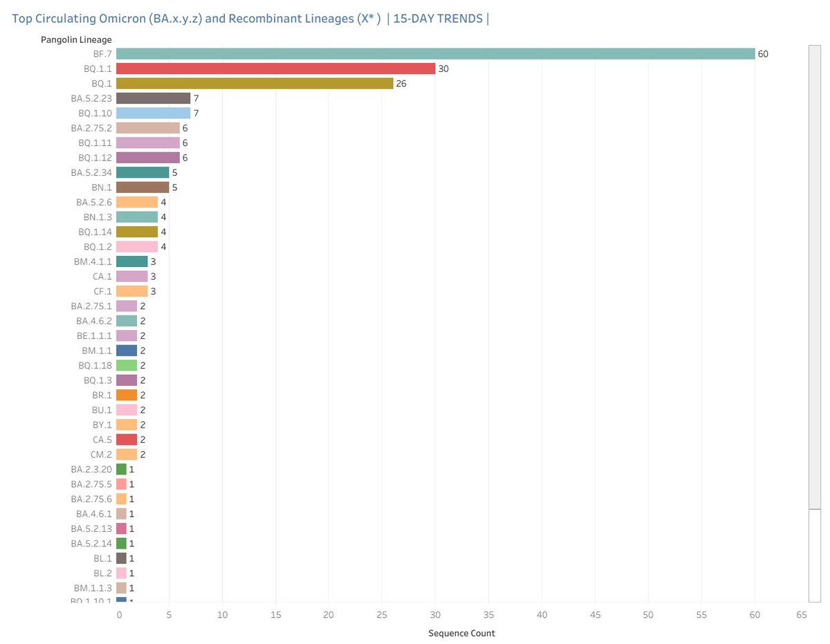The height and width of the screenshot is (644, 830).
Task: Click the green BA.2.3.20 bar
Action: [122, 469]
